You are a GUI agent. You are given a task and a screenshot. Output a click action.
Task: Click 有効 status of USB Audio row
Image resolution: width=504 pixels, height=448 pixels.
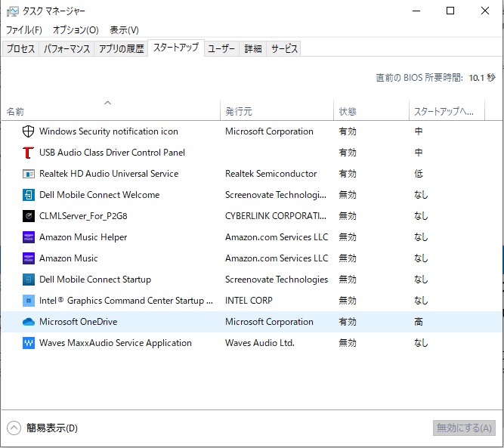348,153
